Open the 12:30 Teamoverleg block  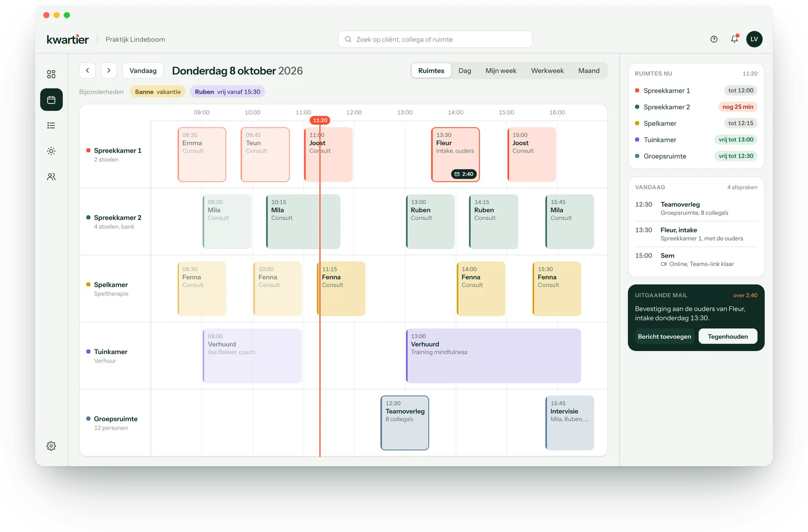pyautogui.click(x=405, y=423)
